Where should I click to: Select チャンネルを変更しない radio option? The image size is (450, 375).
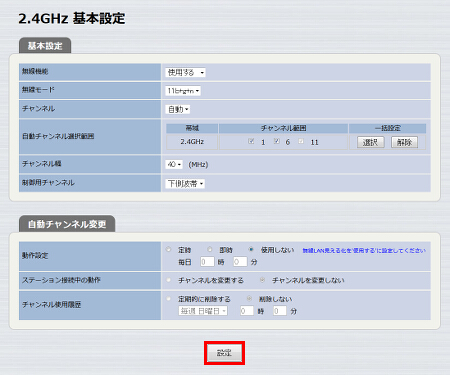pos(263,280)
